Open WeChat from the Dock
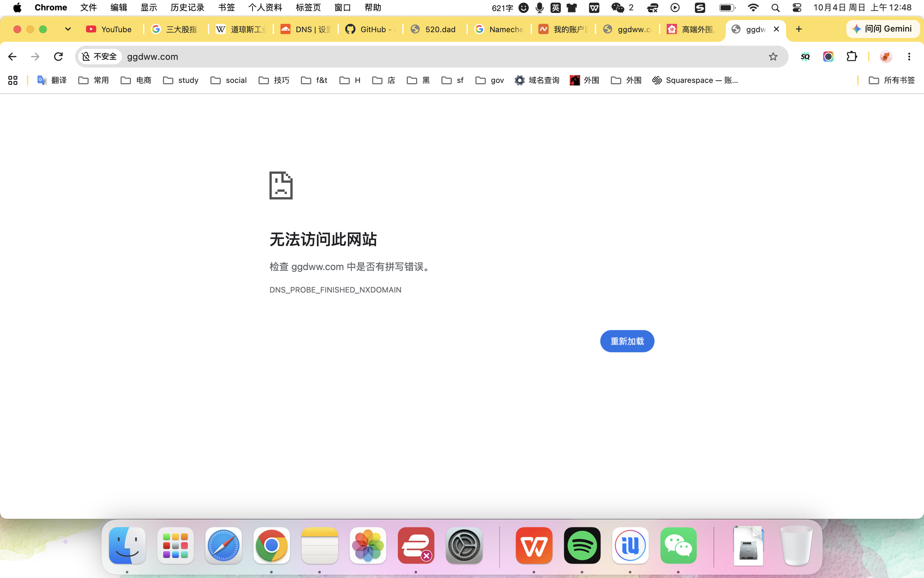 click(x=678, y=545)
